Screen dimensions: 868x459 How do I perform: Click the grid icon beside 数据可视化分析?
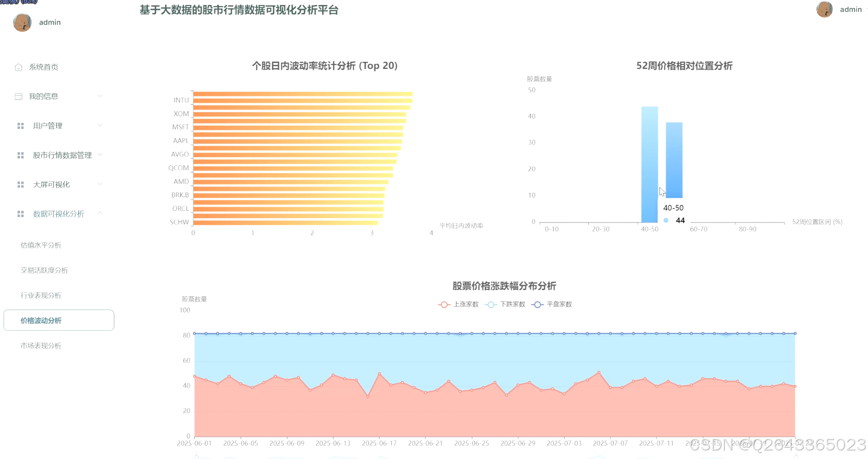tap(21, 214)
